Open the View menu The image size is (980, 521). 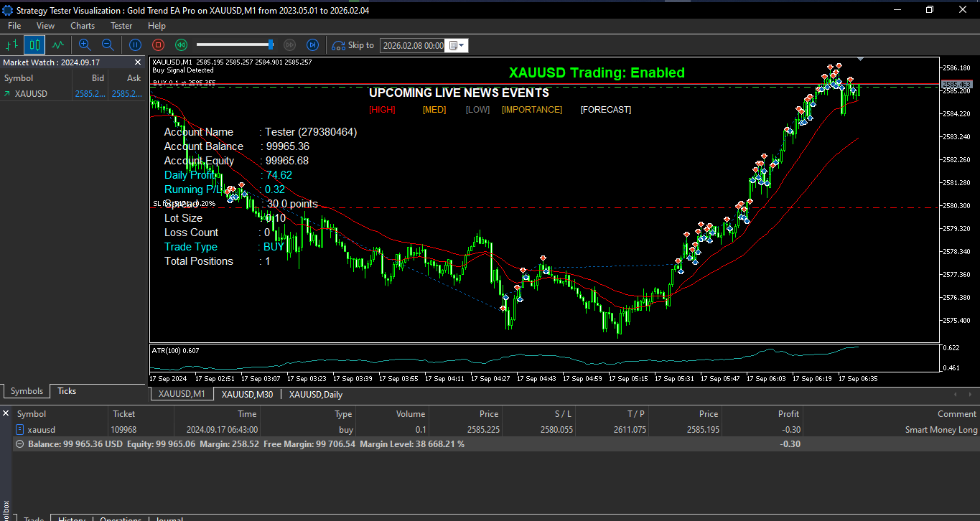45,26
